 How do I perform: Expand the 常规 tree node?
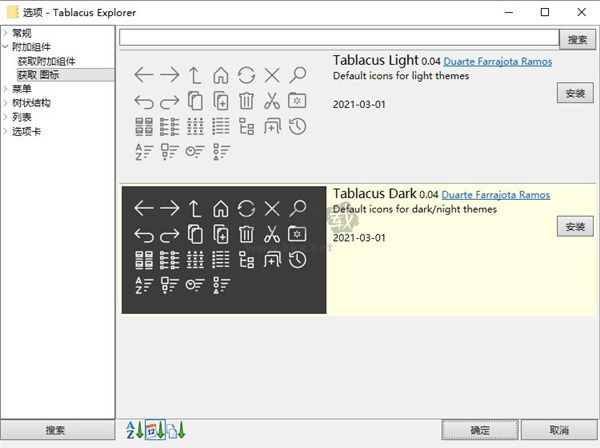point(5,34)
